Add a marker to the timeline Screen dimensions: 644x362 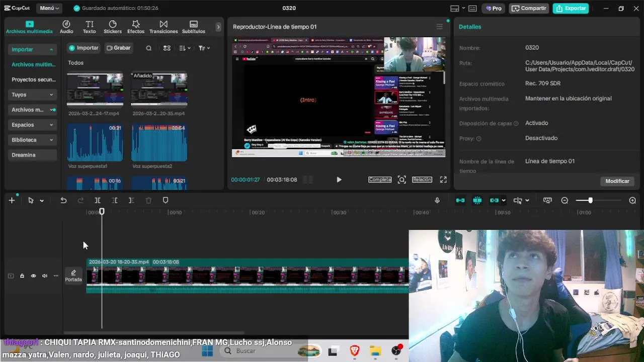pyautogui.click(x=166, y=200)
